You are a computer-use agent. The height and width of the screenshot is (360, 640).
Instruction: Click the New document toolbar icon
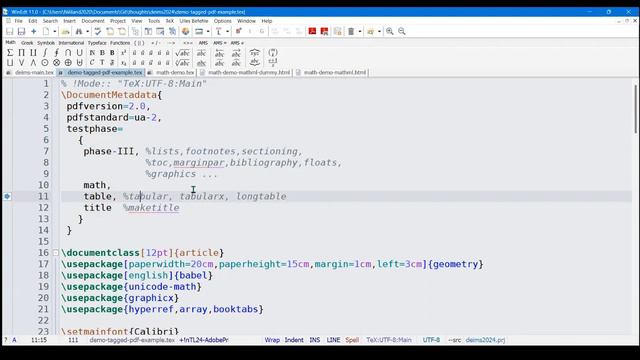[x=46, y=31]
